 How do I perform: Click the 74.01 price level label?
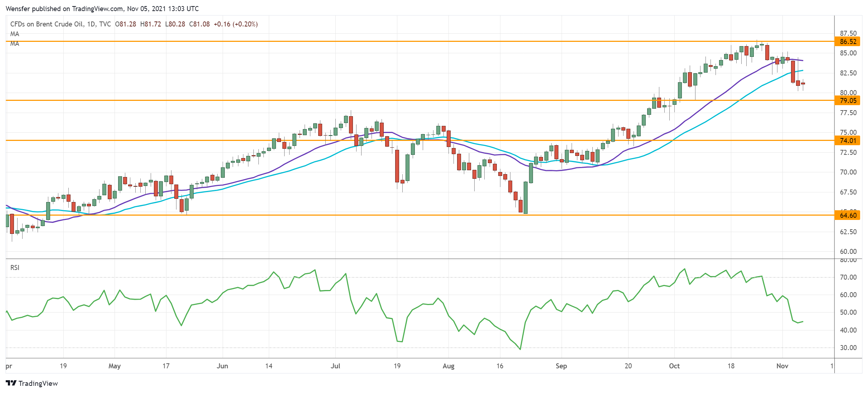point(848,141)
